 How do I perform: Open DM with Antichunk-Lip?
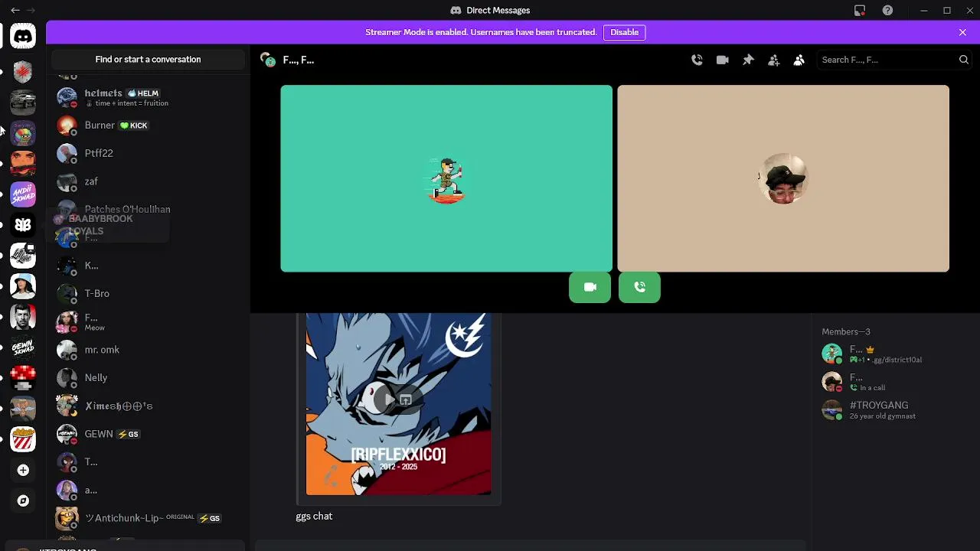pos(149,518)
